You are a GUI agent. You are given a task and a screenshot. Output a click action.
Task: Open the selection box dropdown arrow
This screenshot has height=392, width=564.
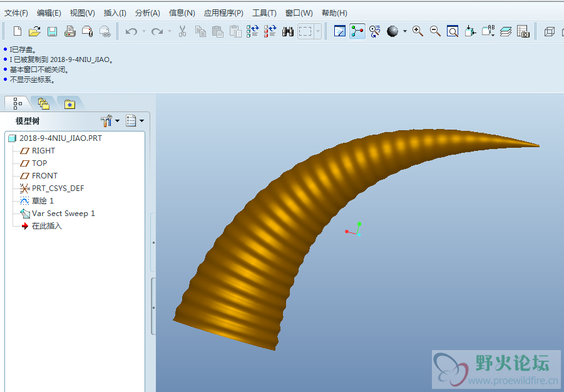coord(318,31)
